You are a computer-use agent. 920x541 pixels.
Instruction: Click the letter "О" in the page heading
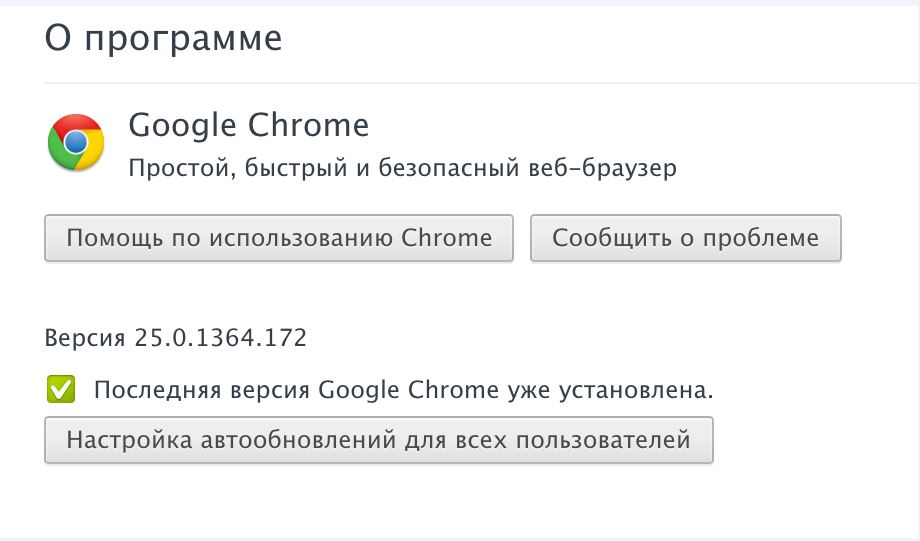tap(58, 39)
